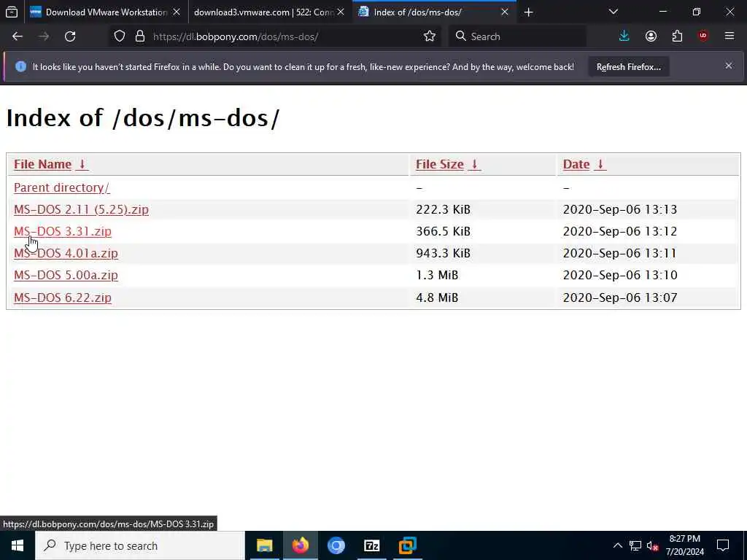Download MS-DOS 2.11 (5.25).zip
Viewport: 747px width, 560px height.
click(81, 209)
